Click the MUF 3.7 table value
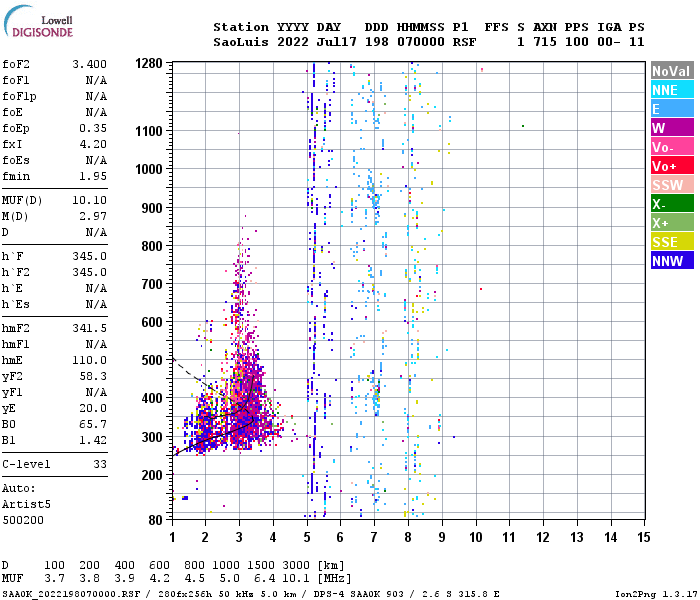 (54, 579)
